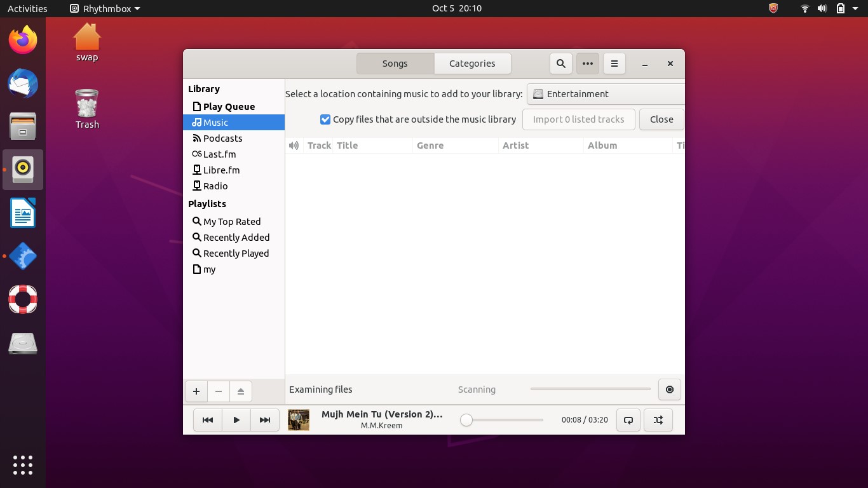Enable shuffle playback mode
Viewport: 868px width, 488px height.
pos(658,420)
